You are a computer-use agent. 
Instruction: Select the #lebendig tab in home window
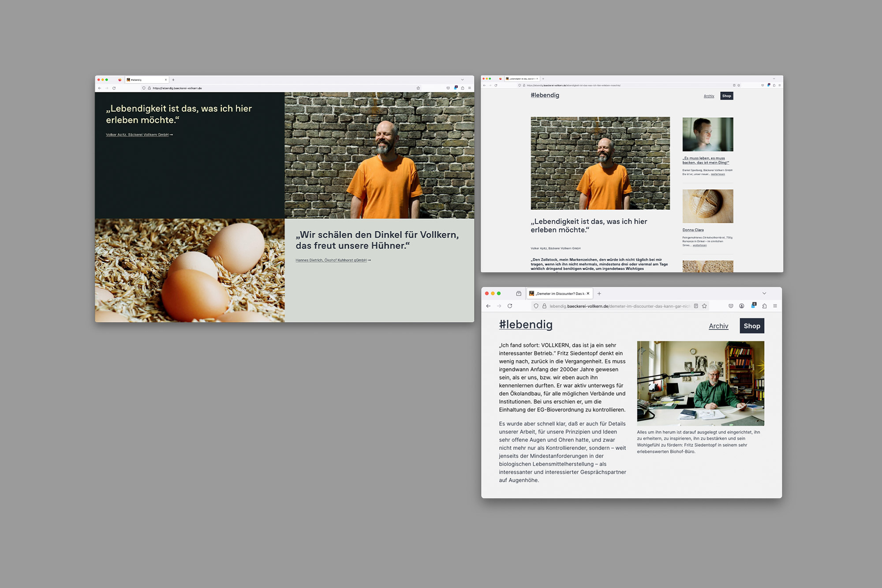pyautogui.click(x=146, y=80)
